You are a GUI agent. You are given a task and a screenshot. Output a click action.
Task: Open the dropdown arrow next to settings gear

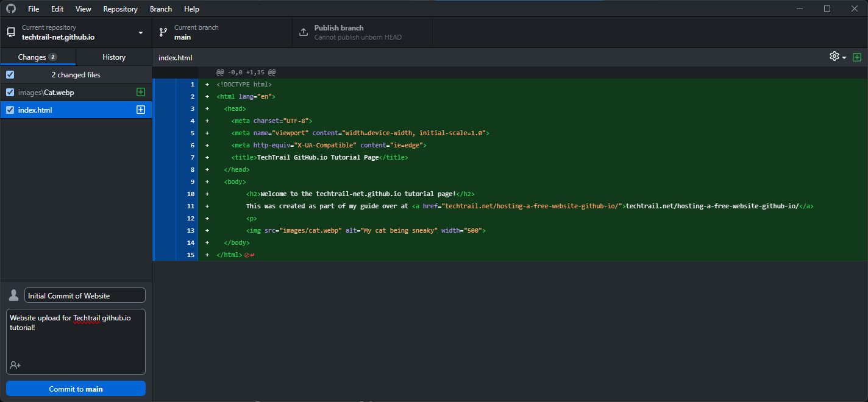tap(844, 57)
